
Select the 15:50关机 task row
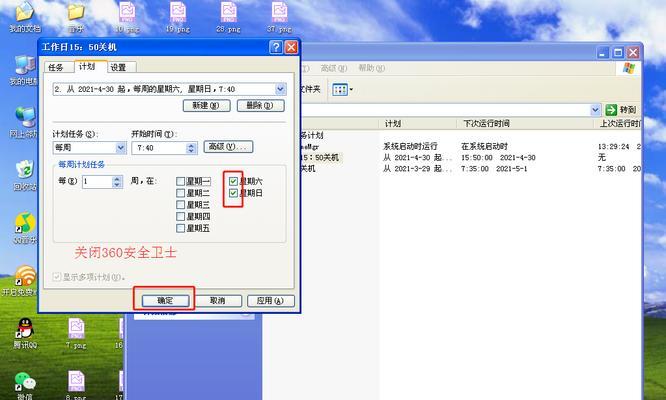[320, 158]
